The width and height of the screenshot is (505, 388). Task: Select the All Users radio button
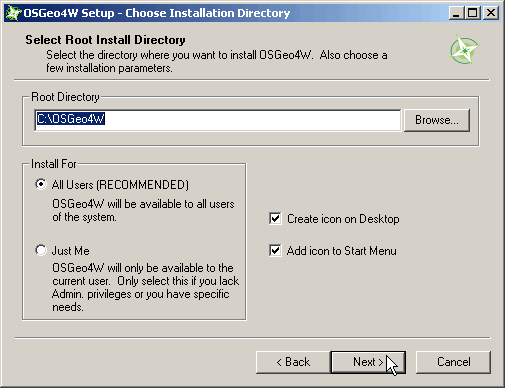tap(41, 184)
